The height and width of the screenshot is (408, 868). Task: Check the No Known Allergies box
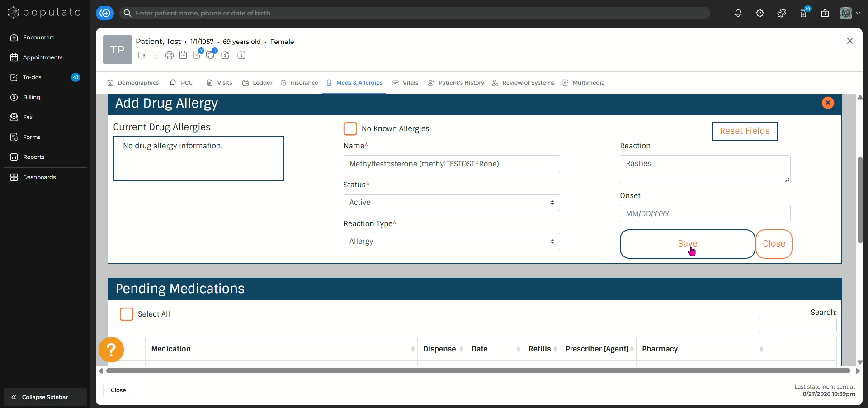click(x=350, y=129)
